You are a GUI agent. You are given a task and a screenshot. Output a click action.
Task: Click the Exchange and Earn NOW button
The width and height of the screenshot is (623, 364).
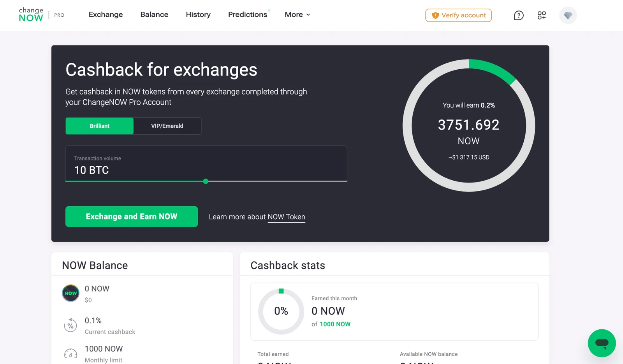pyautogui.click(x=132, y=216)
